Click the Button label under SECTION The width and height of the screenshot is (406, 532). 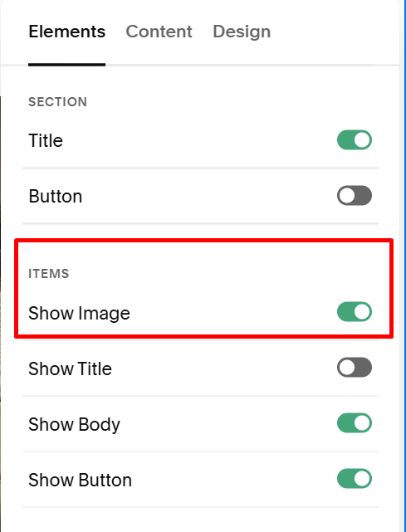(x=56, y=196)
